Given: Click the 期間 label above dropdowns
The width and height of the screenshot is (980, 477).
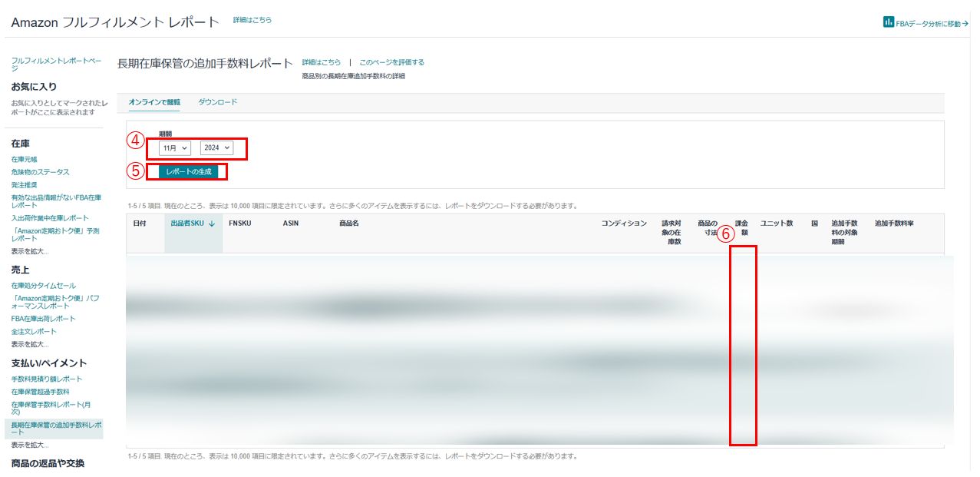Looking at the screenshot, I should [x=165, y=134].
